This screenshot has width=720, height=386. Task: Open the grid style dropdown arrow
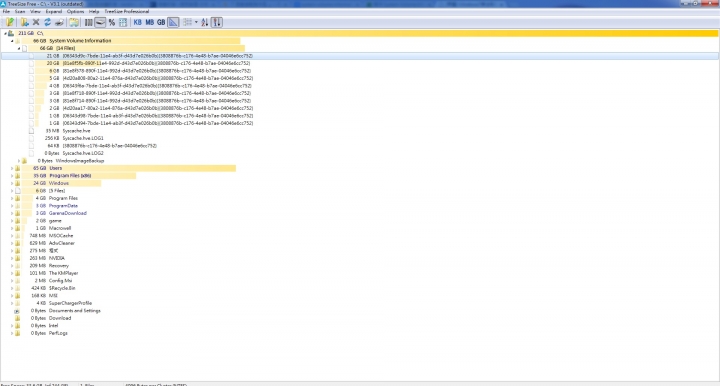pos(196,22)
